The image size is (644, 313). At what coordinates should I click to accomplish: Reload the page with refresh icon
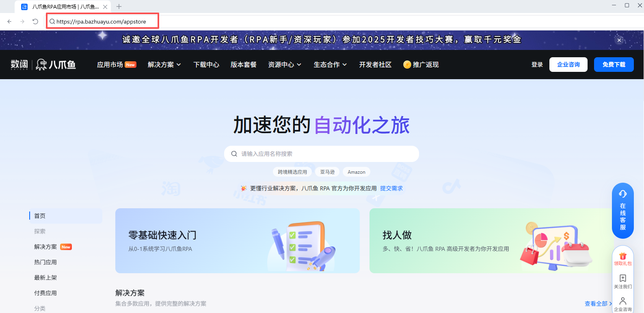tap(35, 22)
